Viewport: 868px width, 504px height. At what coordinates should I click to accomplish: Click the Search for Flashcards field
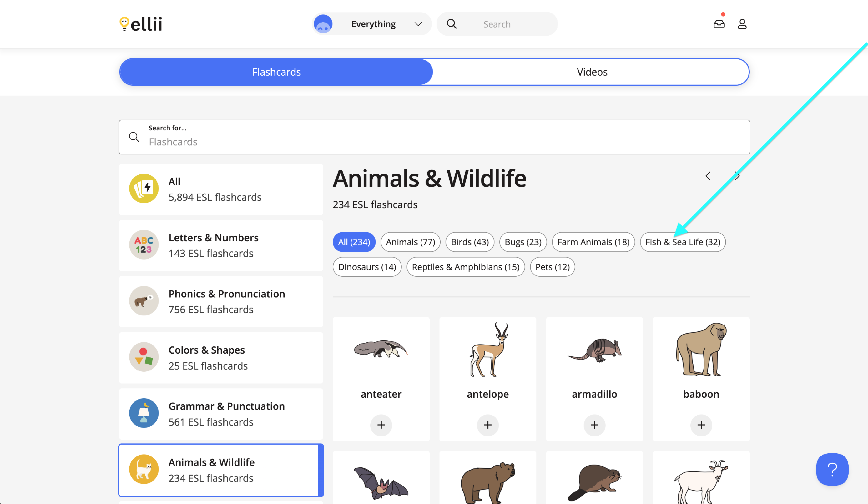(434, 137)
